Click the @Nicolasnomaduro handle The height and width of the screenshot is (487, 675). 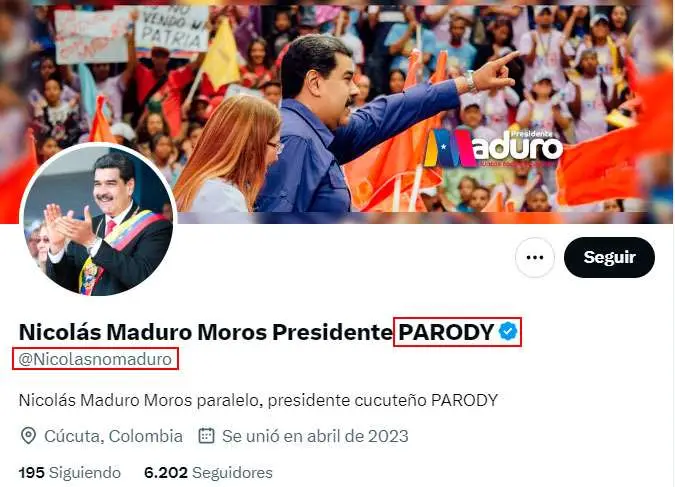pos(95,359)
